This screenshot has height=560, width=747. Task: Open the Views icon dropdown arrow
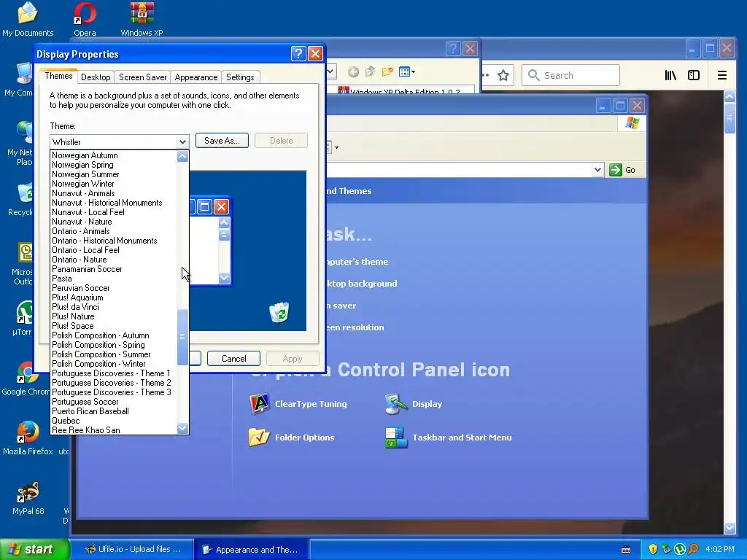pyautogui.click(x=413, y=72)
